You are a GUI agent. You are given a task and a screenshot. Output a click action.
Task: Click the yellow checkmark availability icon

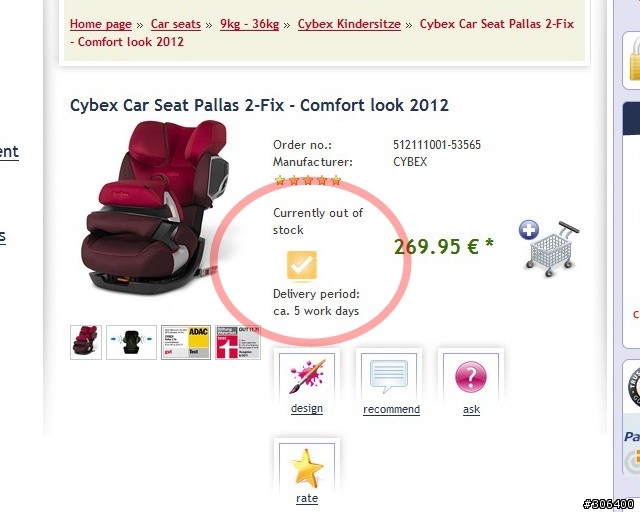click(x=302, y=265)
